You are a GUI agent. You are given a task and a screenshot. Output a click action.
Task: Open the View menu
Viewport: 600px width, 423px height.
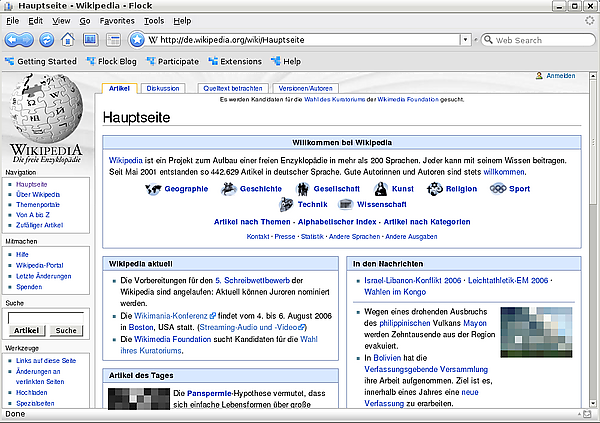[x=61, y=21]
